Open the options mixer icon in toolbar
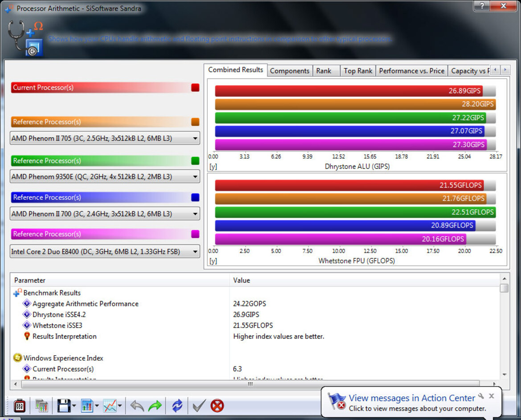 19,406
